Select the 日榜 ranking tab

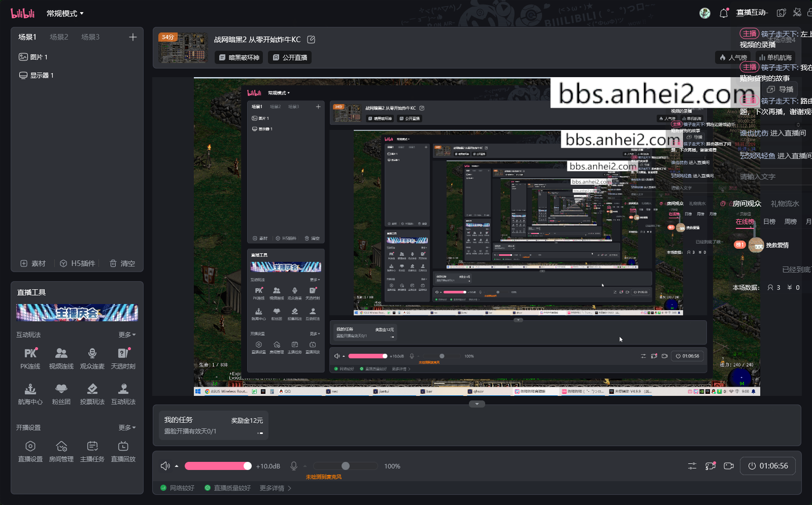click(x=769, y=222)
